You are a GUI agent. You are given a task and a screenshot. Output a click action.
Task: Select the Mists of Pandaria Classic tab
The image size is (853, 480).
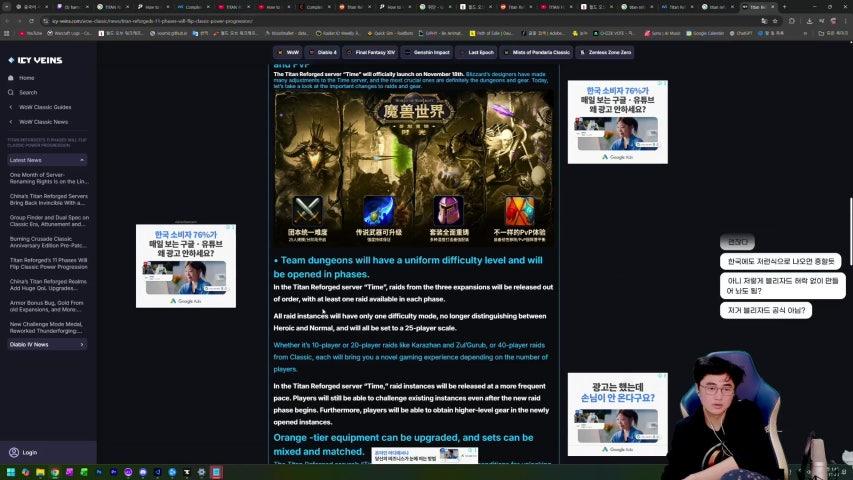click(536, 52)
